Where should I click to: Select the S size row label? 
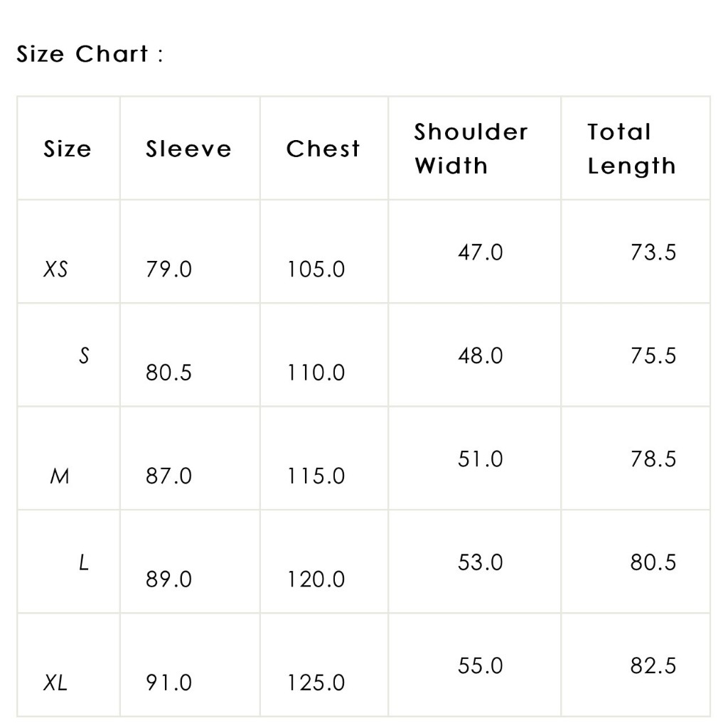point(84,355)
